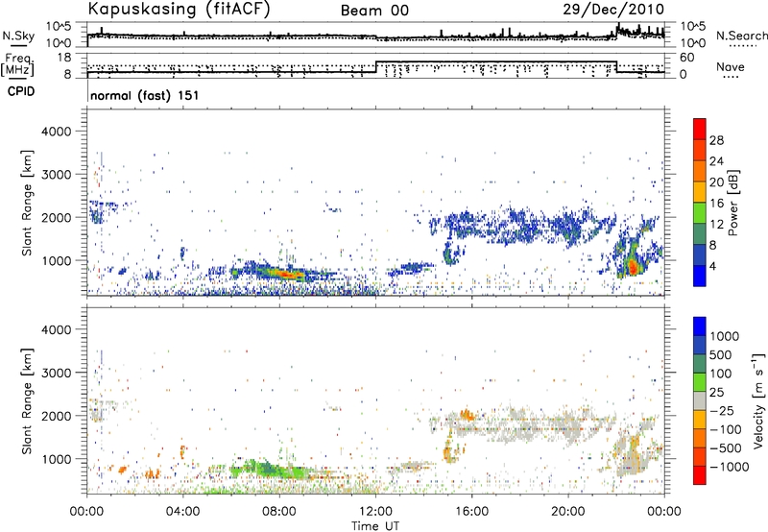The image size is (768, 532).
Task: Click the Slant Range title of the velocity panel
Action: (x=27, y=400)
